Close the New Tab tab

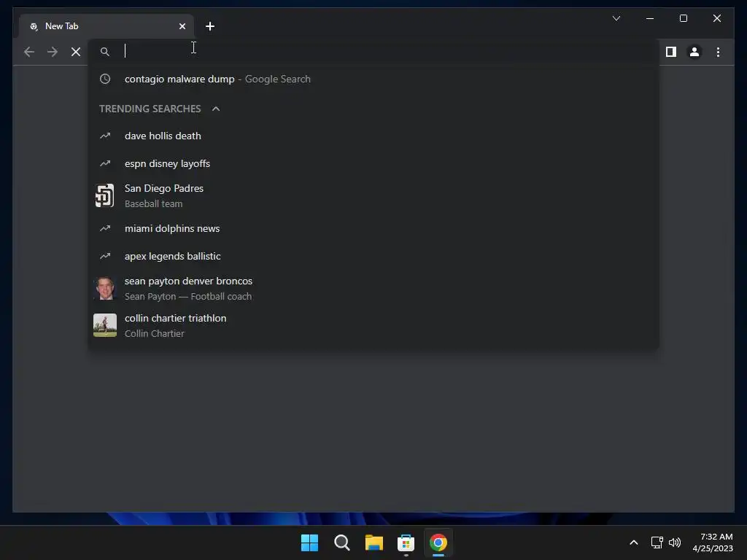click(182, 26)
